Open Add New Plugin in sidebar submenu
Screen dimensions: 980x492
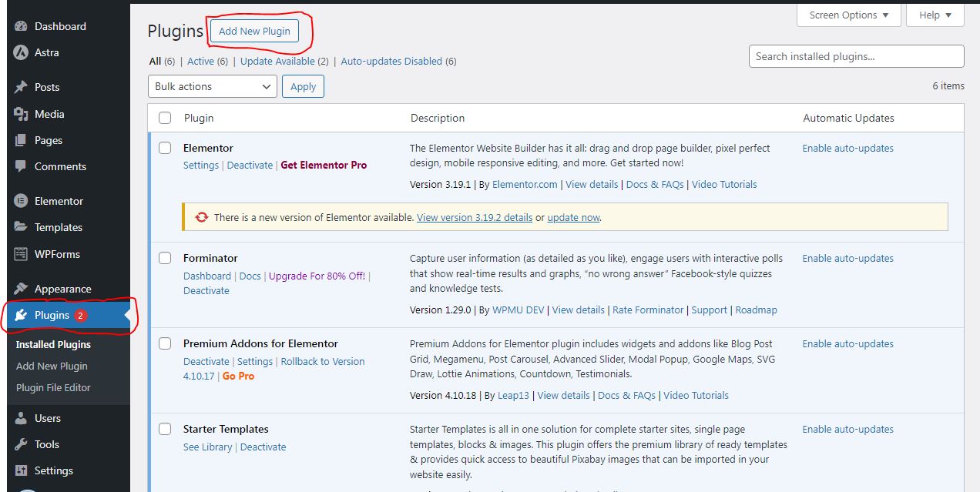coord(52,366)
